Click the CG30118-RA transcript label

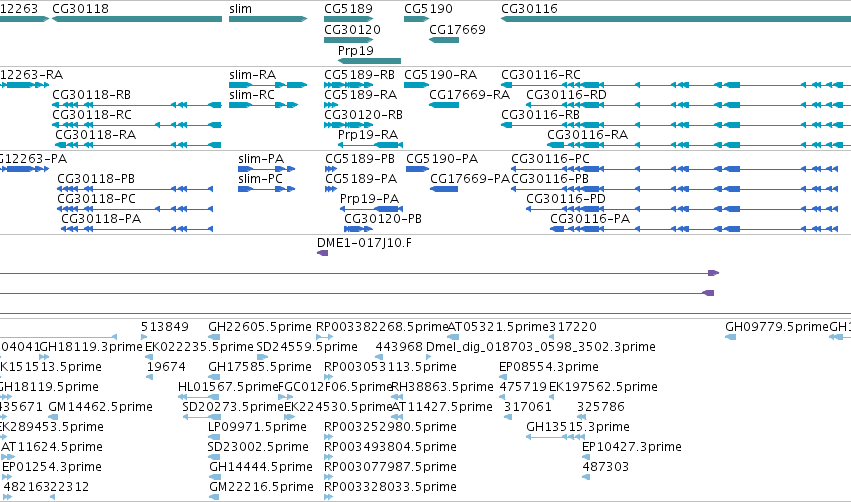pos(96,134)
